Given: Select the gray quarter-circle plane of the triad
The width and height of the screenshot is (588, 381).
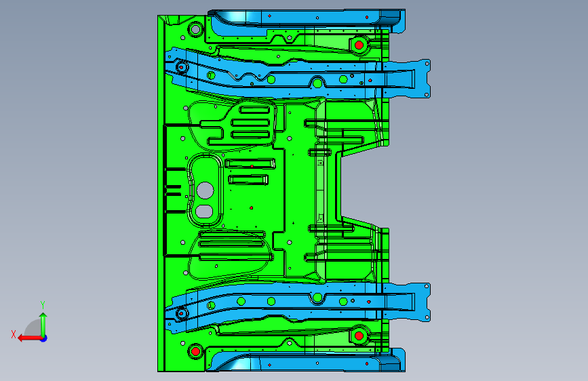Looking at the screenshot, I should tap(33, 329).
